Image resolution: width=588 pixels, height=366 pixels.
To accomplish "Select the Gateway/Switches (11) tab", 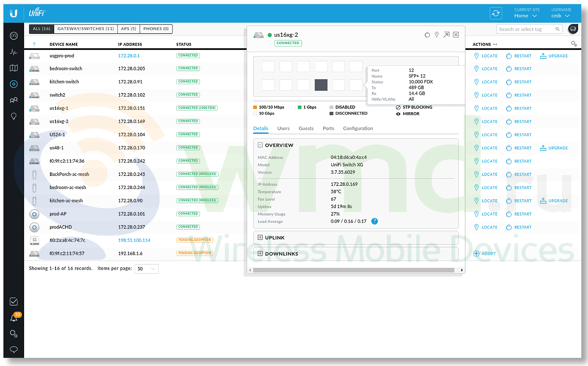I will click(x=86, y=29).
